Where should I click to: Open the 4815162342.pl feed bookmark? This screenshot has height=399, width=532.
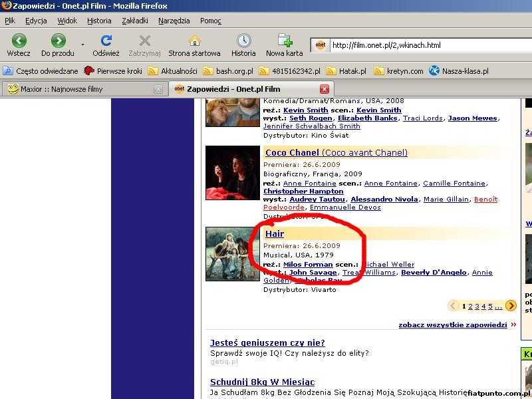point(289,71)
